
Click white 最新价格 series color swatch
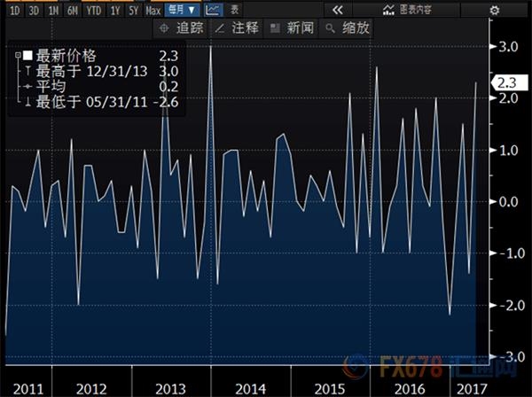(27, 55)
